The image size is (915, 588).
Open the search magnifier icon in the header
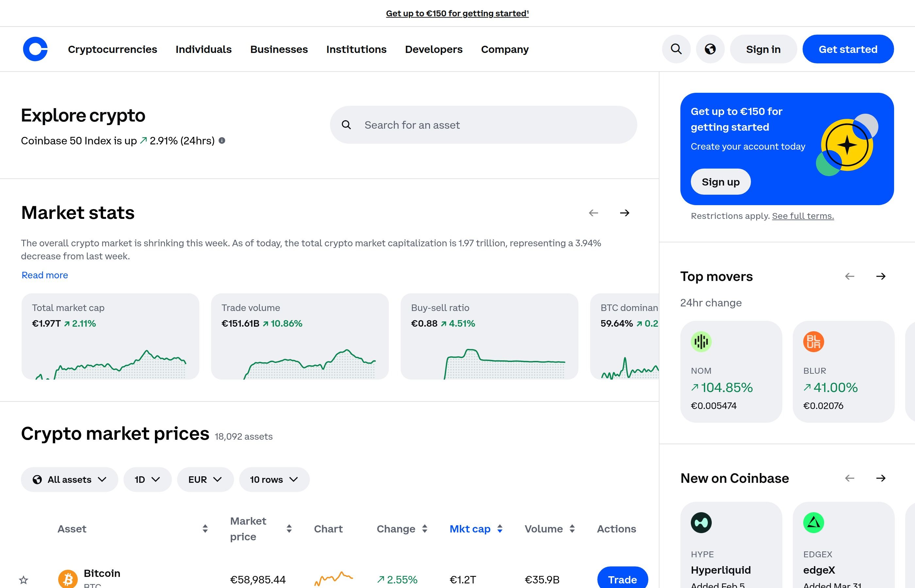pos(676,49)
